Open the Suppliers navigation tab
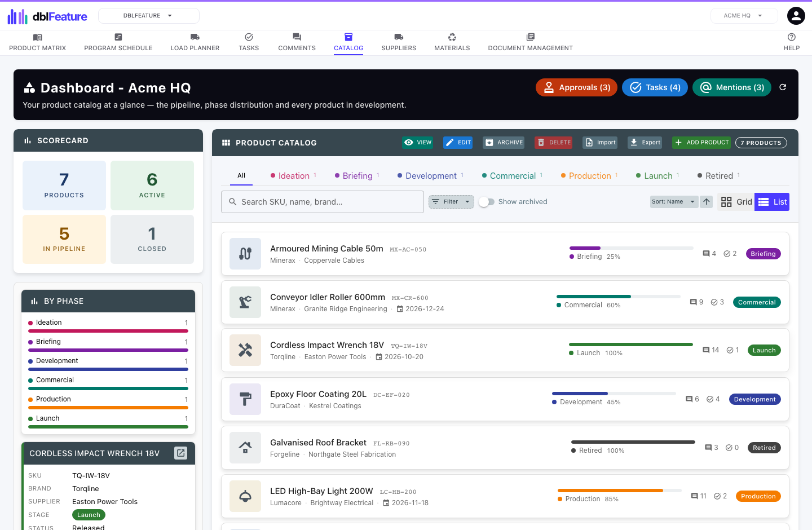 click(399, 42)
